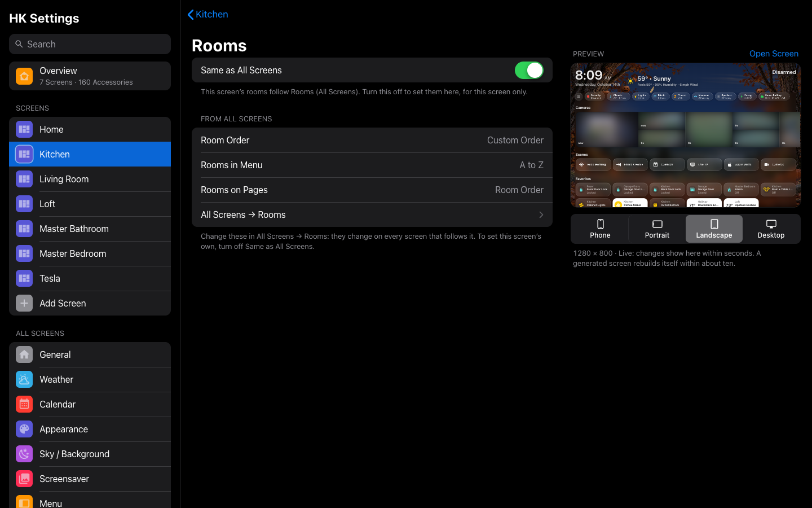Open the Screensaver icon
The image size is (812, 508).
coord(24,479)
